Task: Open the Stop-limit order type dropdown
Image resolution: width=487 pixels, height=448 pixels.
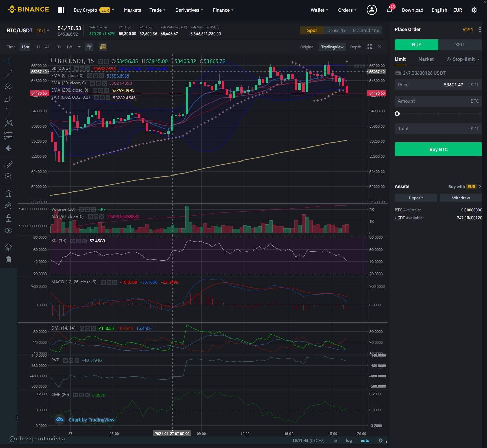Action: [463, 59]
